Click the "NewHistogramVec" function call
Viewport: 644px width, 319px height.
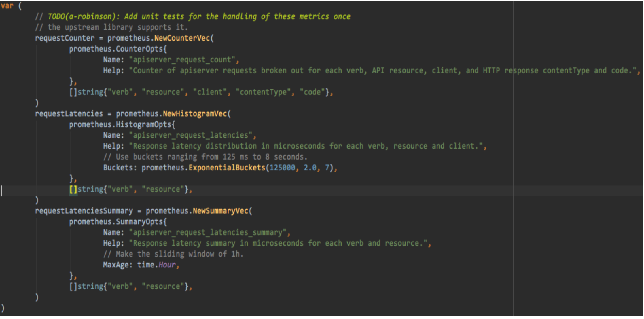(x=195, y=114)
